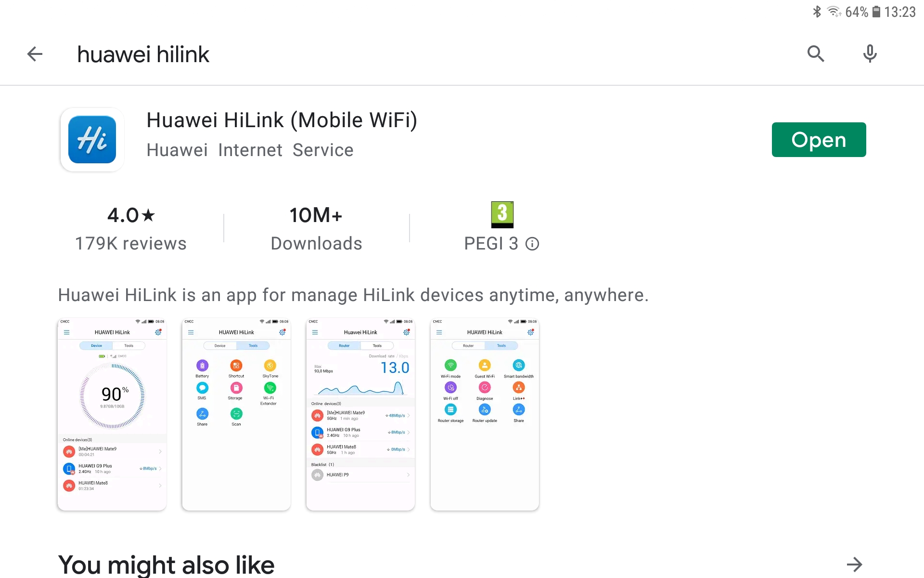Tap the battery status icon
This screenshot has height=578, width=924.
(x=876, y=12)
